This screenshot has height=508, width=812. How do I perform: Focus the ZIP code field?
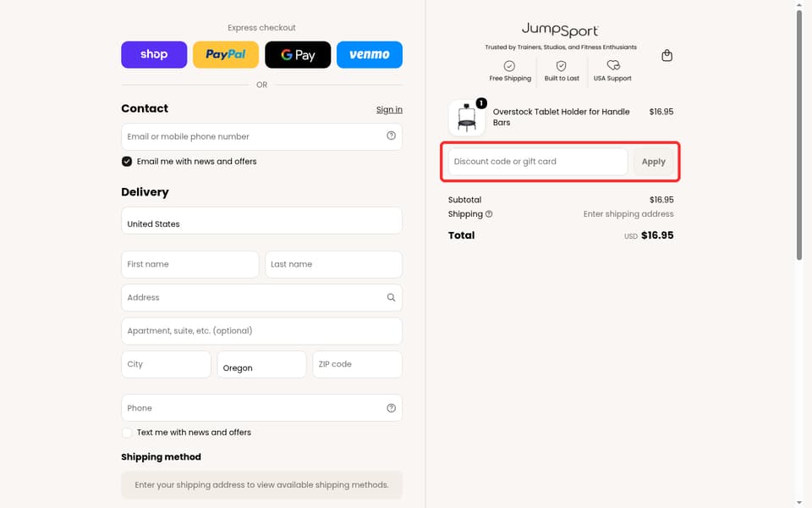(357, 364)
